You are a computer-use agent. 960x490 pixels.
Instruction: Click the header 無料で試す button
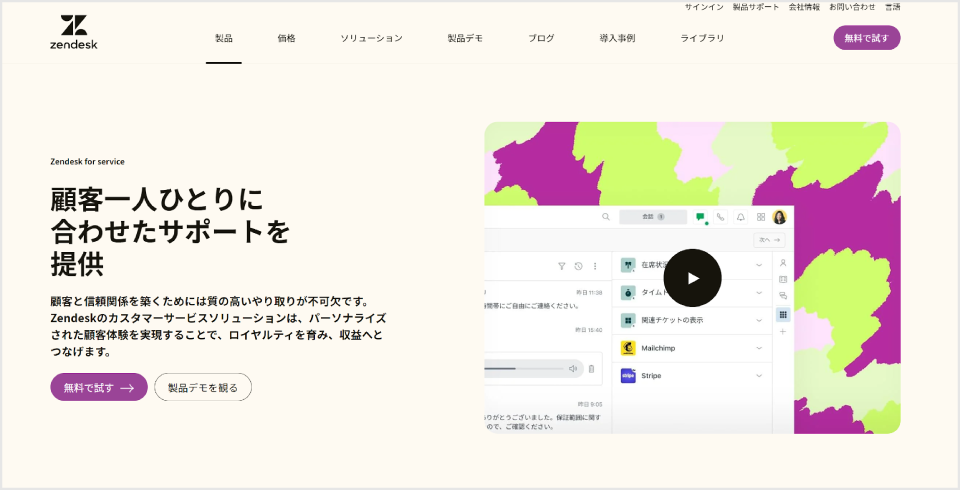tap(866, 38)
